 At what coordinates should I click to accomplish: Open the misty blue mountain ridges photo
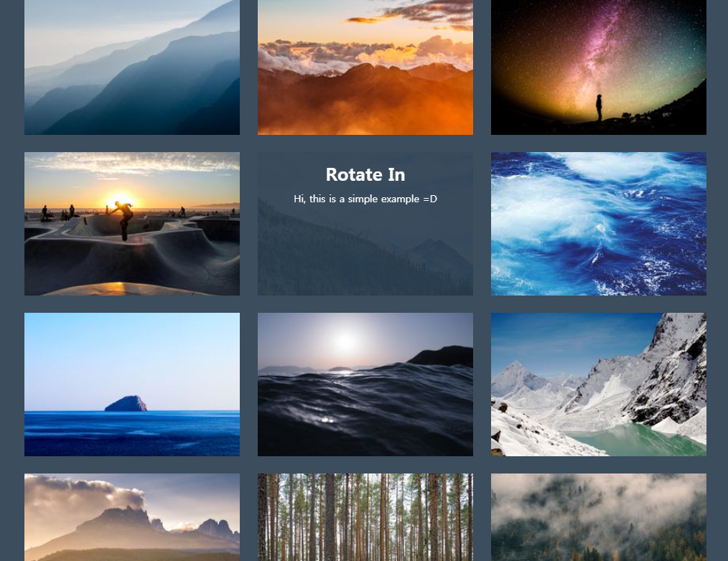click(132, 67)
